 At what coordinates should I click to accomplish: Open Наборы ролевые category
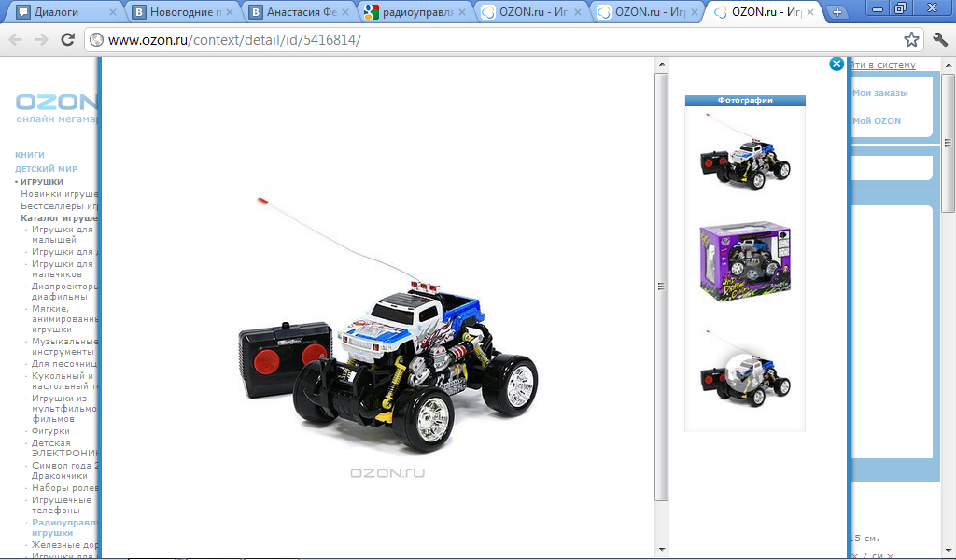64,488
